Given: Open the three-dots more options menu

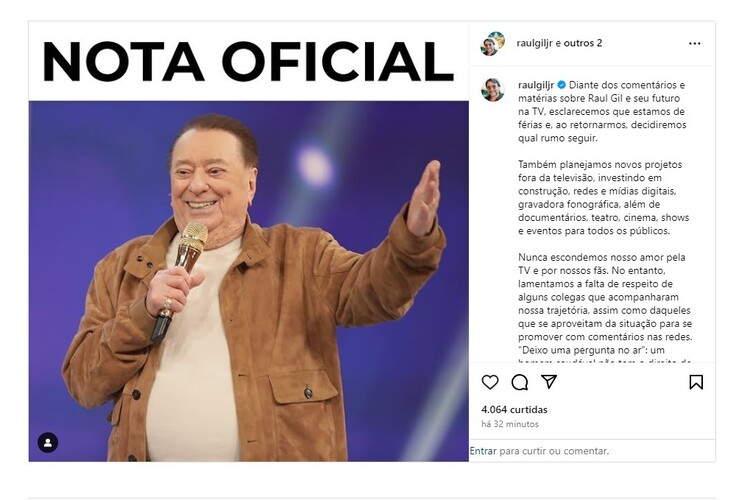Looking at the screenshot, I should (x=695, y=44).
